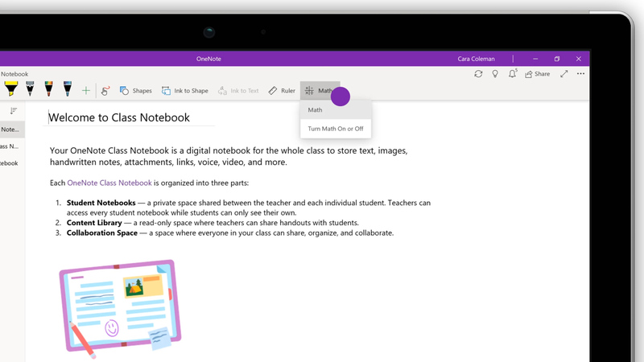Open the lightbulb tips icon
644x362 pixels.
coord(496,74)
